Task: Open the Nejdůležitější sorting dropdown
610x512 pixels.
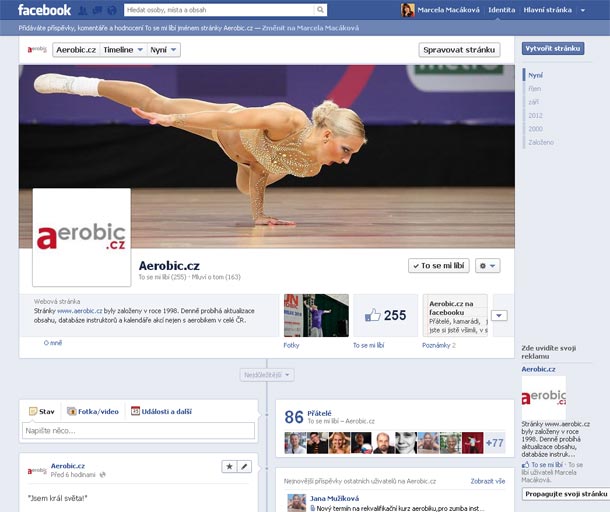Action: [267, 375]
